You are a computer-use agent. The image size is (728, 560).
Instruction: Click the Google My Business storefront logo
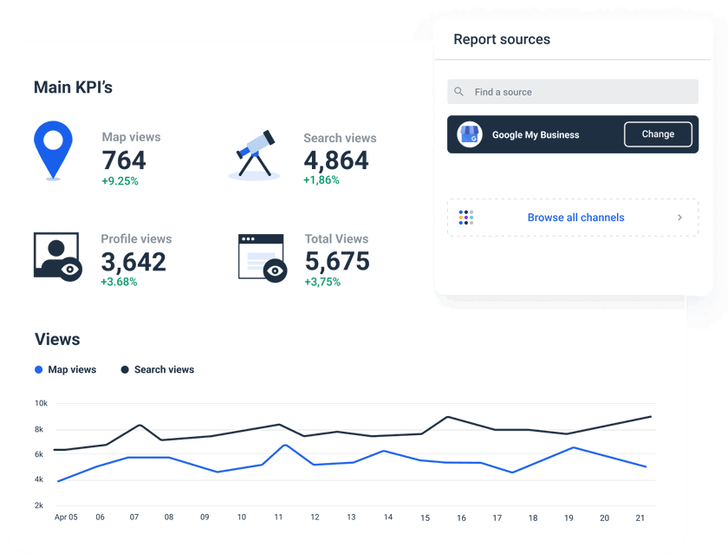pyautogui.click(x=469, y=134)
